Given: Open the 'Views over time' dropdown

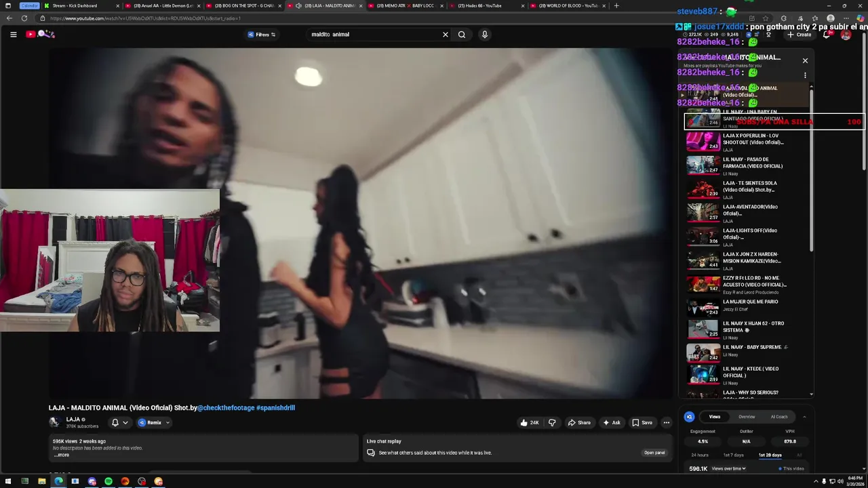Looking at the screenshot, I should click(728, 468).
